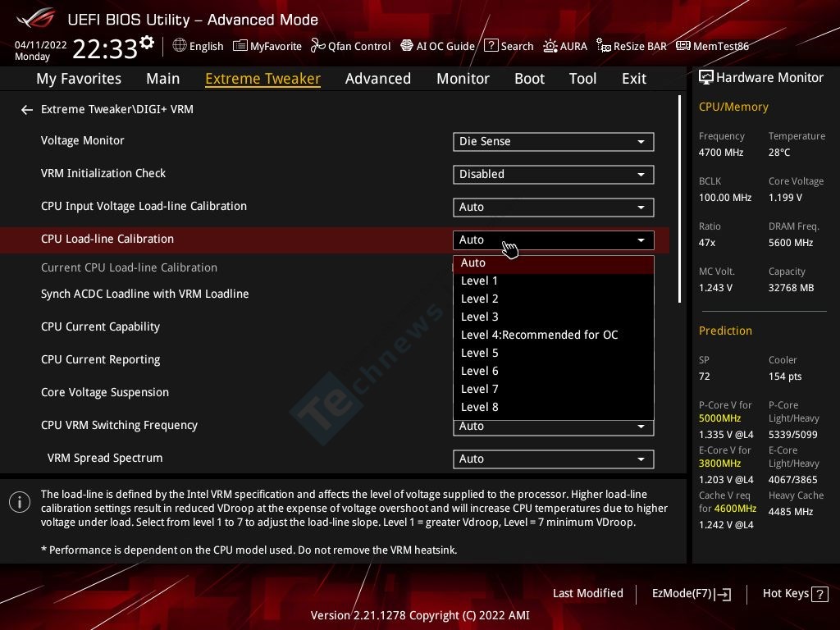Select Level 2 load-line option
Viewport: 840px width, 630px height.
pyautogui.click(x=554, y=299)
